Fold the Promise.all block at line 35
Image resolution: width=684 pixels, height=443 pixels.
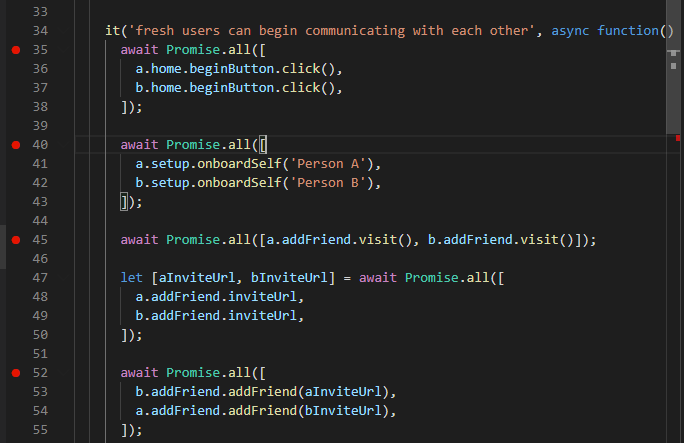click(x=63, y=50)
